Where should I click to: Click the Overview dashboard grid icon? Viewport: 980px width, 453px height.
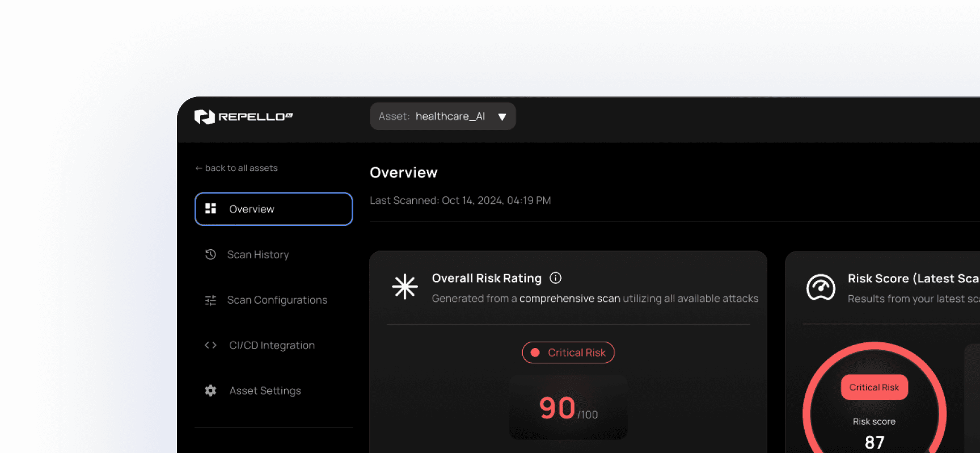(x=210, y=208)
